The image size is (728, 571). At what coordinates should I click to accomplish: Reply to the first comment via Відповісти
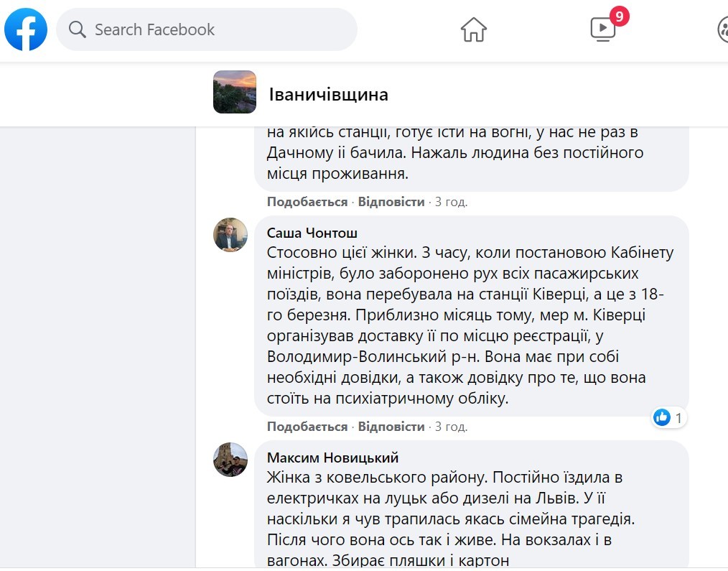pos(391,202)
